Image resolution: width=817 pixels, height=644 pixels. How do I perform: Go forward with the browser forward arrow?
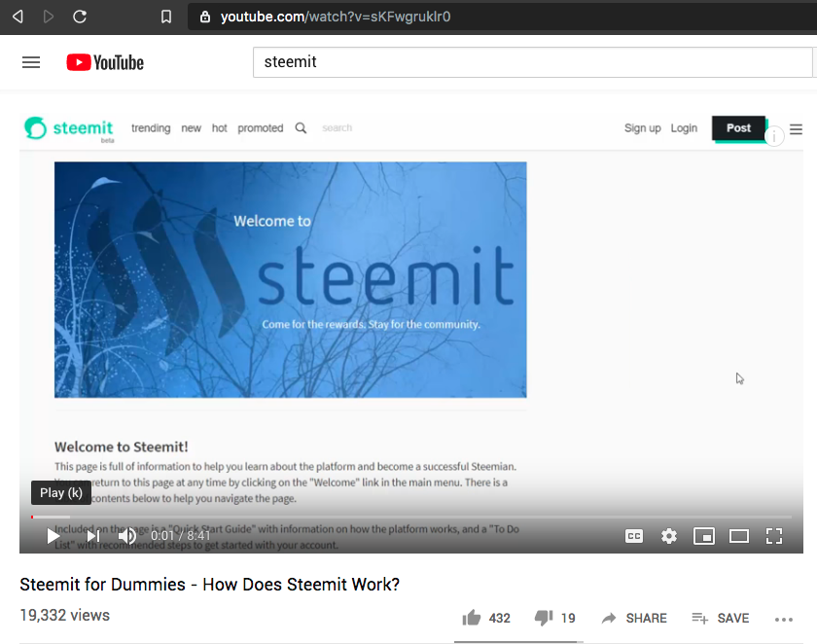pyautogui.click(x=49, y=17)
